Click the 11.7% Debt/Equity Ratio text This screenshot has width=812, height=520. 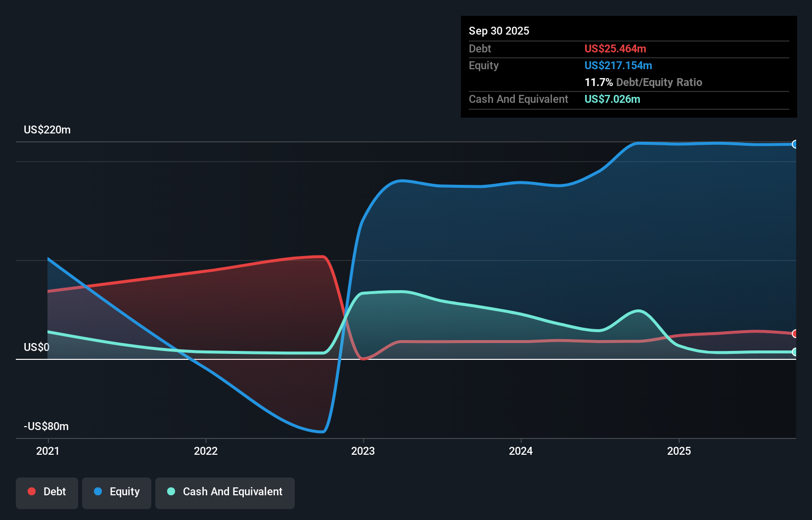[x=643, y=82]
